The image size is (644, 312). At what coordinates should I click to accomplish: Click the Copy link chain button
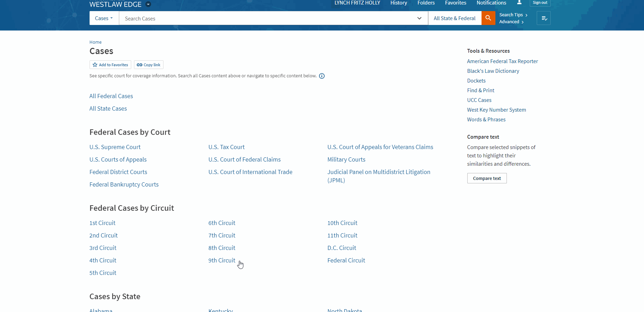tap(149, 65)
